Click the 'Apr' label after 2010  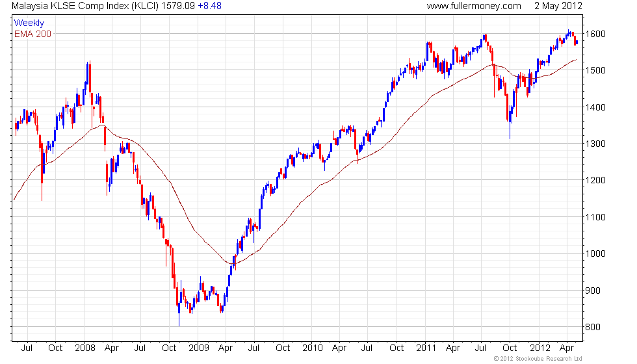[x=339, y=348]
